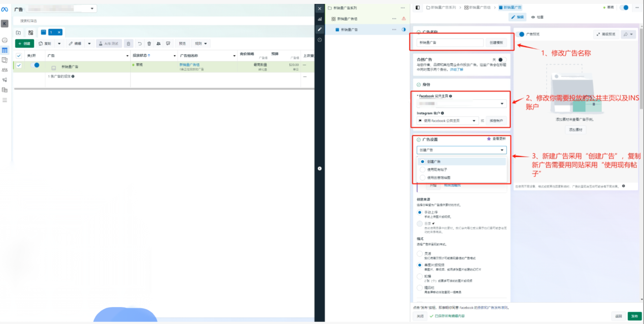Check the select-all header checkbox
The image size is (644, 324).
19,56
